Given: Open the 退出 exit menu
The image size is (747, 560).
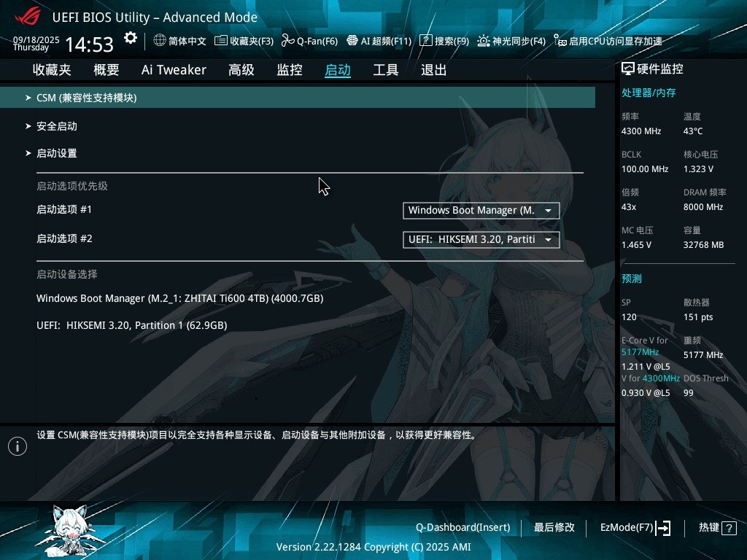Looking at the screenshot, I should pyautogui.click(x=433, y=69).
